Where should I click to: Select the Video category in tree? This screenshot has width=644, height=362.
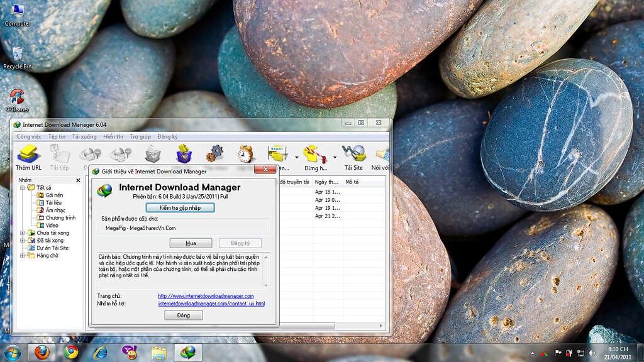(52, 226)
